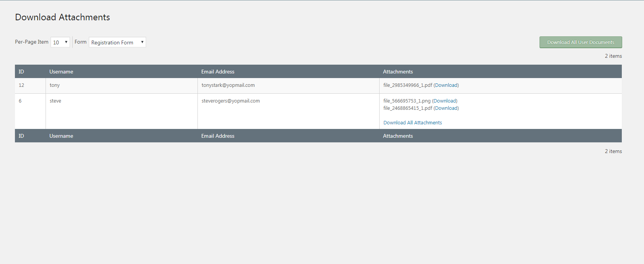
Task: Download file_2985349966_1.pdf for tony
Action: click(446, 85)
